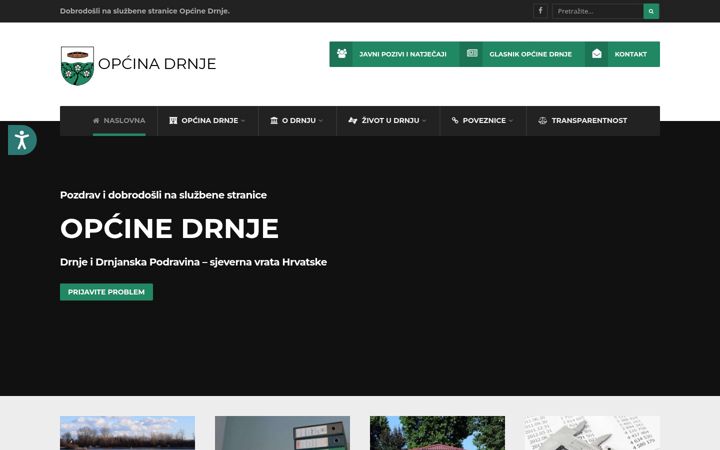The image size is (720, 450).
Task: Expand the arrow next to Poveznice
Action: tap(511, 121)
